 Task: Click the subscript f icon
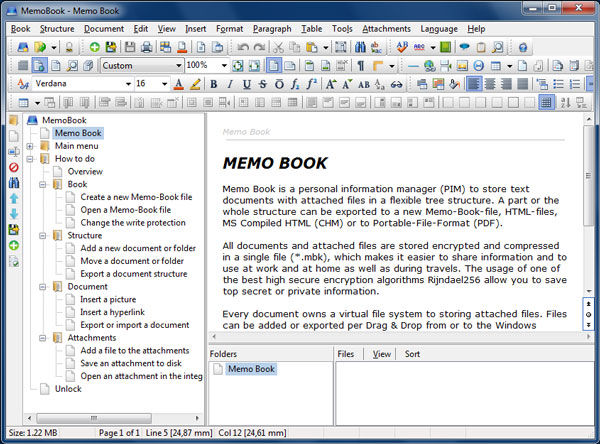pyautogui.click(x=295, y=84)
